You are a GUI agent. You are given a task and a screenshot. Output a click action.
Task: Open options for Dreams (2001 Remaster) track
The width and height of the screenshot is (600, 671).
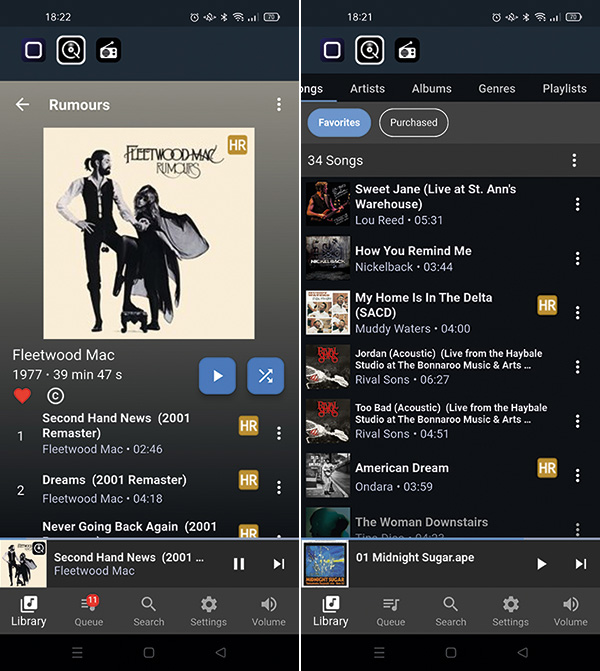pyautogui.click(x=279, y=487)
